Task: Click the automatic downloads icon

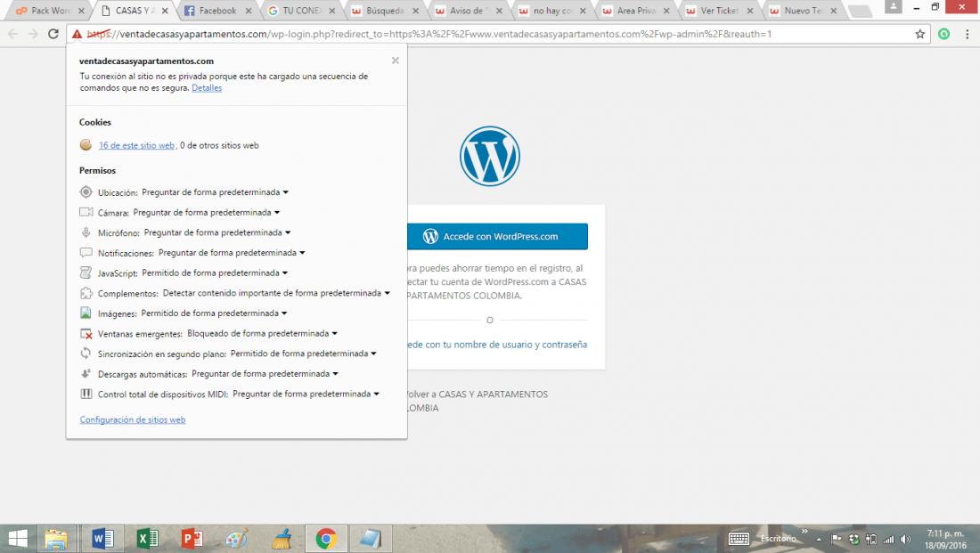Action: point(86,374)
